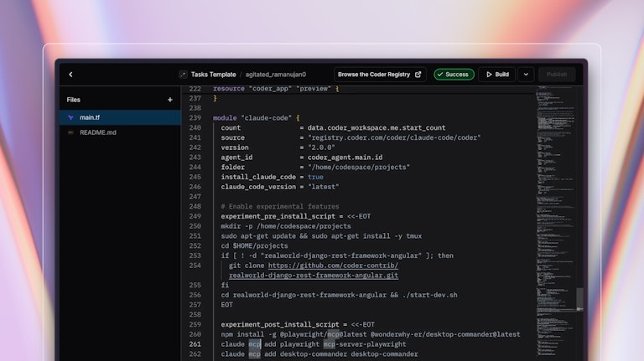Viewport: 644px width, 361px height.
Task: Click the code minimap
Action: (554, 221)
